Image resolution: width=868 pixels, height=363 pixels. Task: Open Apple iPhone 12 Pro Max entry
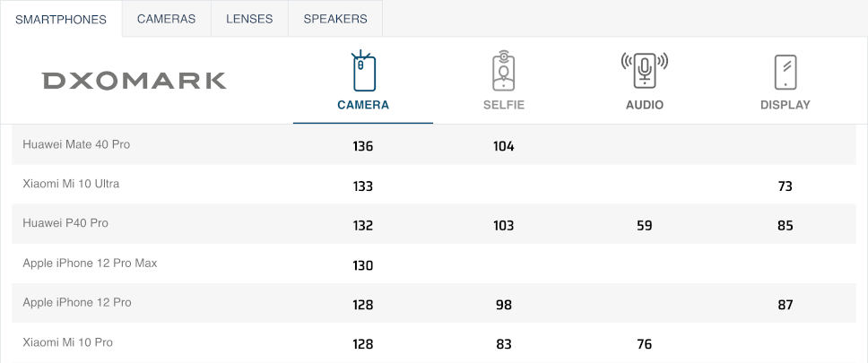pos(90,264)
